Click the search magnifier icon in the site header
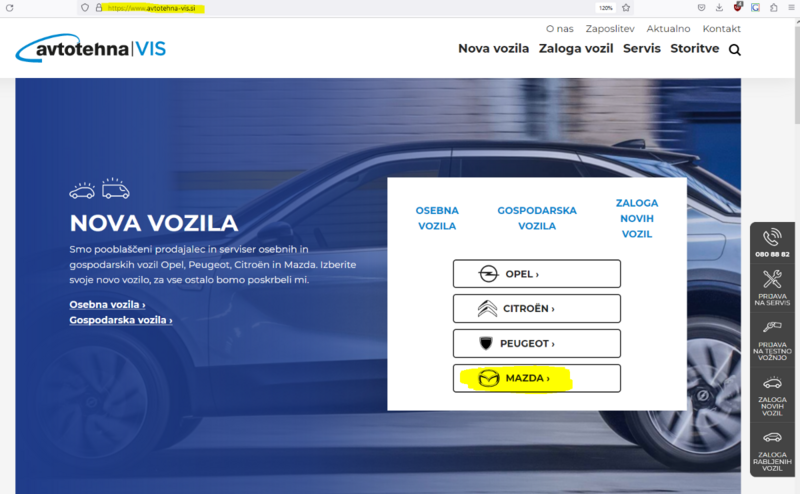 (x=735, y=50)
